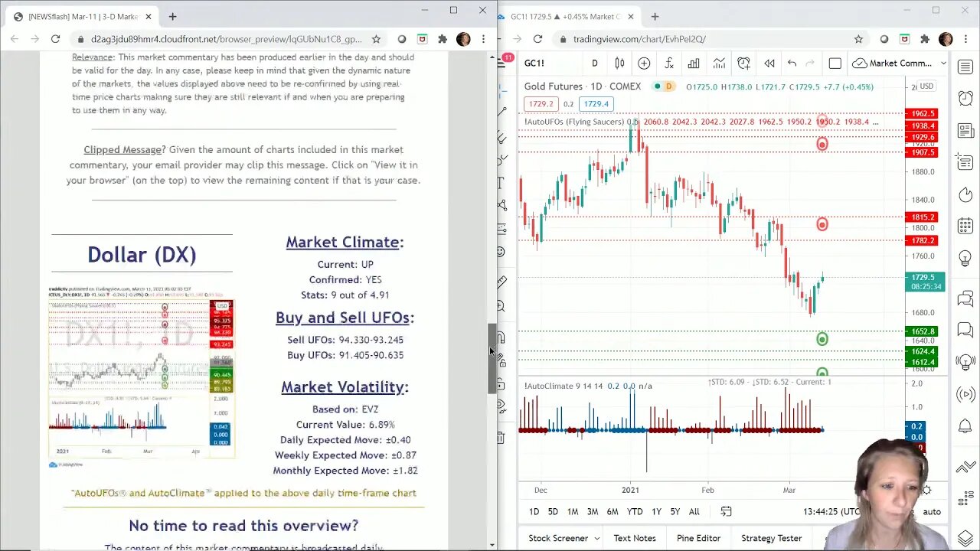Image resolution: width=980 pixels, height=551 pixels.
Task: Open Chrome menu in TradingView window
Action: pyautogui.click(x=966, y=39)
